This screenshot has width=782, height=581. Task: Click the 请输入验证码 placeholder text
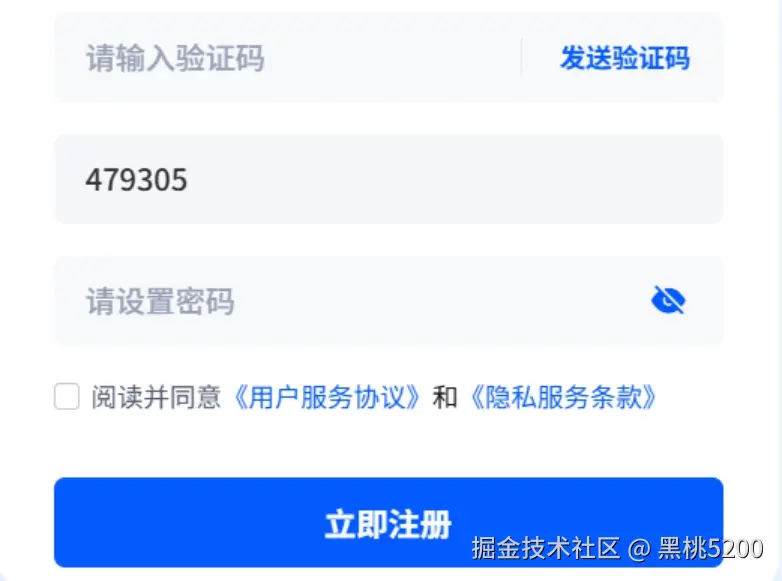[175, 58]
